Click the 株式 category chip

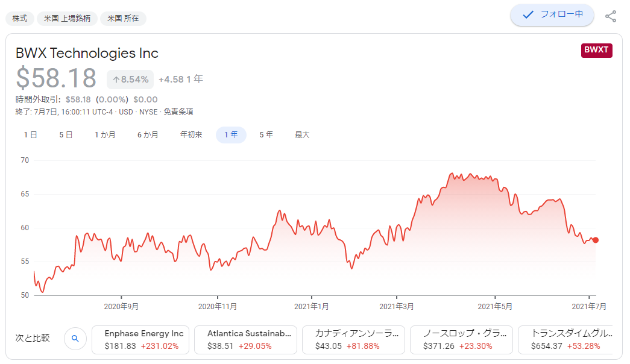point(20,19)
